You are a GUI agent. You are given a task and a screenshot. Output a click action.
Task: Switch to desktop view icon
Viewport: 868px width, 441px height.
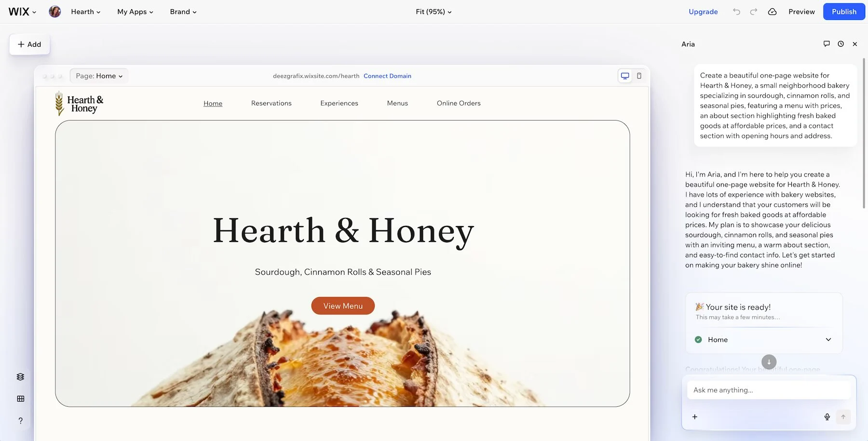pyautogui.click(x=625, y=76)
